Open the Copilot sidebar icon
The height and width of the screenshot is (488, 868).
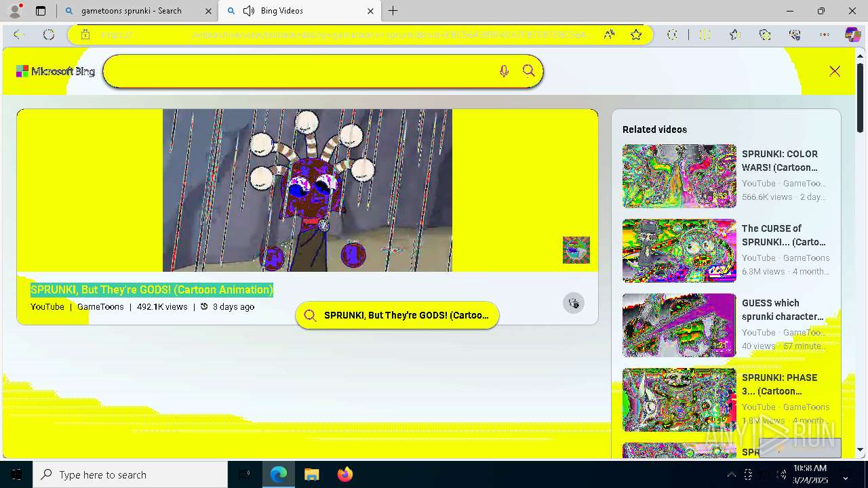tap(852, 35)
